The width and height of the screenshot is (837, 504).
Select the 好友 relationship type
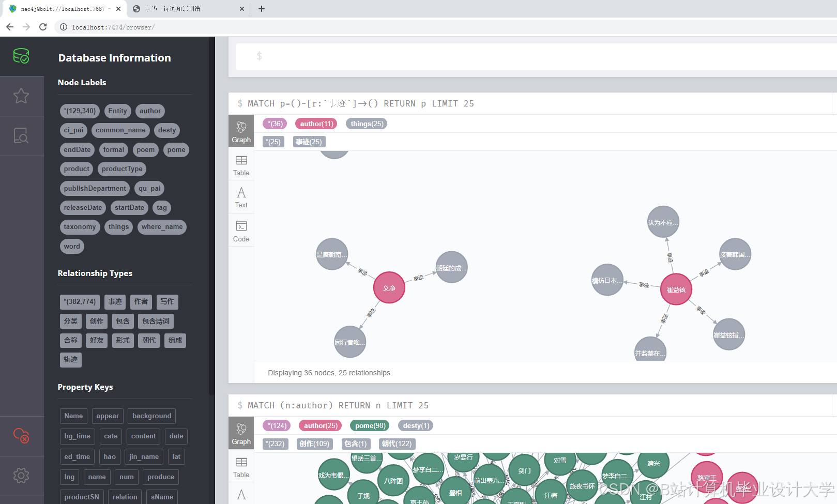click(x=97, y=341)
